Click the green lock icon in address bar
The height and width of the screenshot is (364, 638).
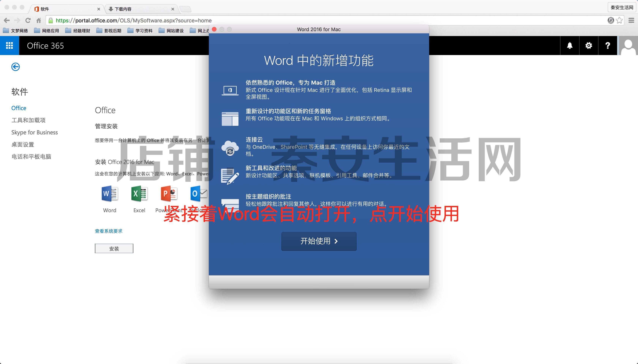click(51, 20)
